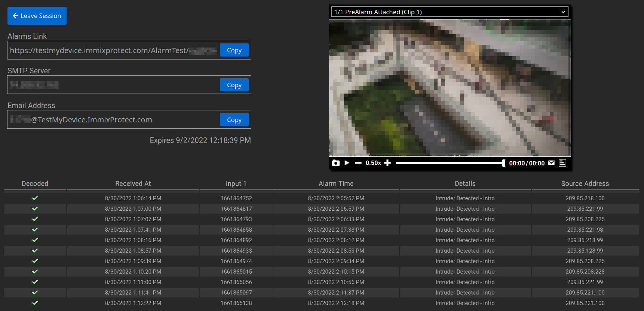Sort by Alarm Time column header
644x311 pixels.
pos(336,184)
